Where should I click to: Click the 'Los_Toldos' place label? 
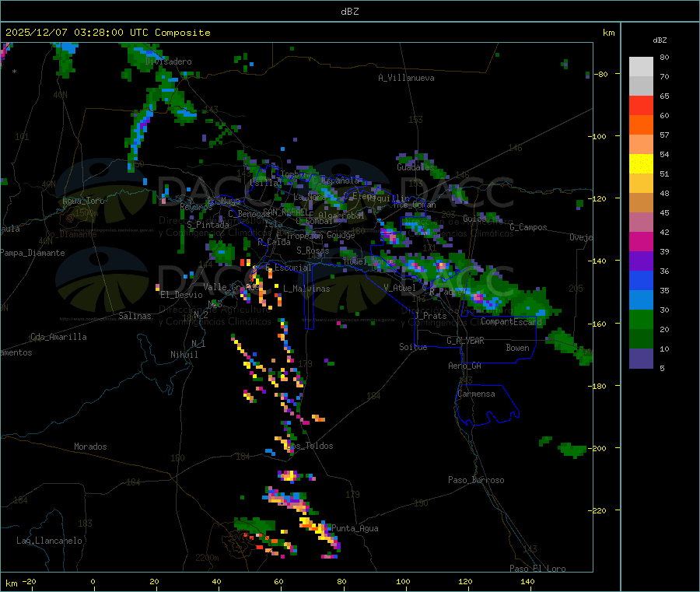coord(310,446)
